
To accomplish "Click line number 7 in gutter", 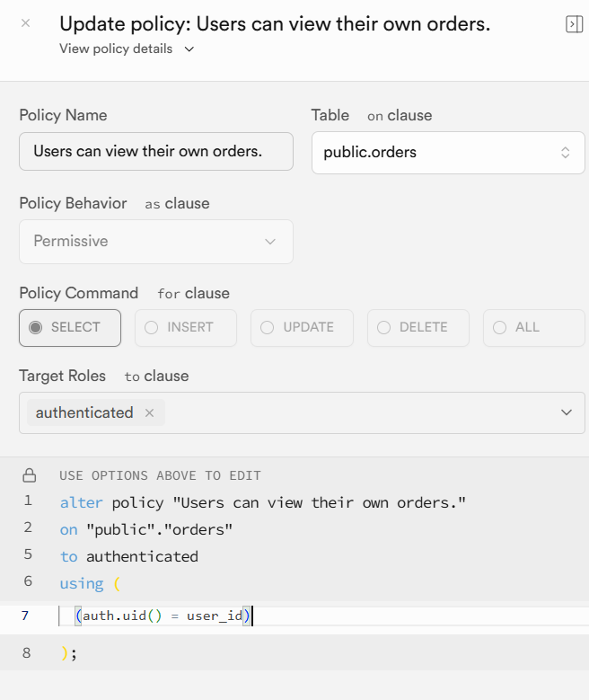I will coord(24,616).
